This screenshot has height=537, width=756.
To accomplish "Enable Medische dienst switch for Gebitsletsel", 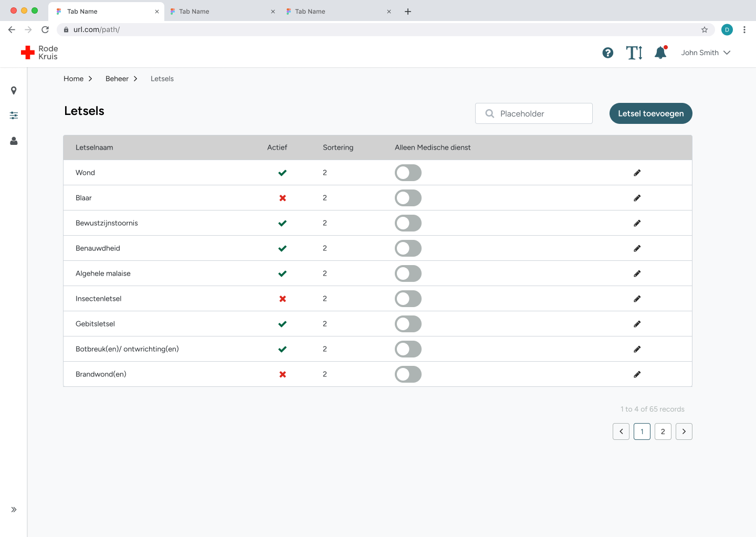I will click(408, 324).
